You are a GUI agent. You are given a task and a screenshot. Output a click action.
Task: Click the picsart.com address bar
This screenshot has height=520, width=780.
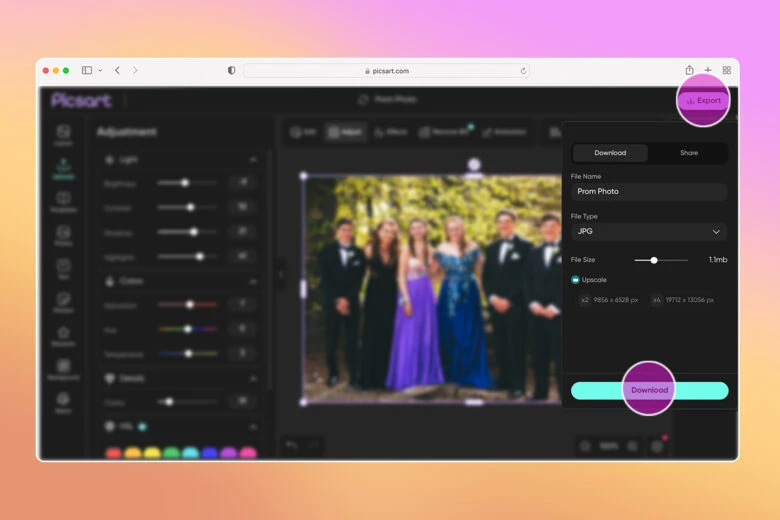click(387, 71)
